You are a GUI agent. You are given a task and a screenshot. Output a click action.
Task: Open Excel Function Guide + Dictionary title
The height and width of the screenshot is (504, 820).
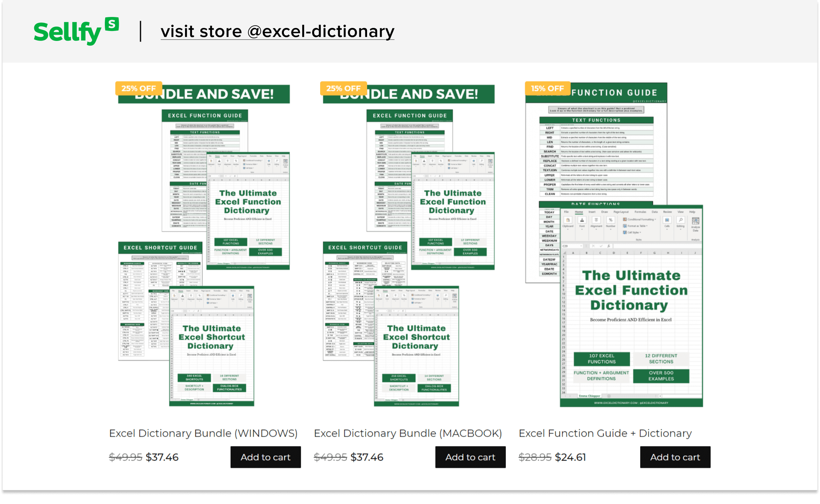point(605,433)
